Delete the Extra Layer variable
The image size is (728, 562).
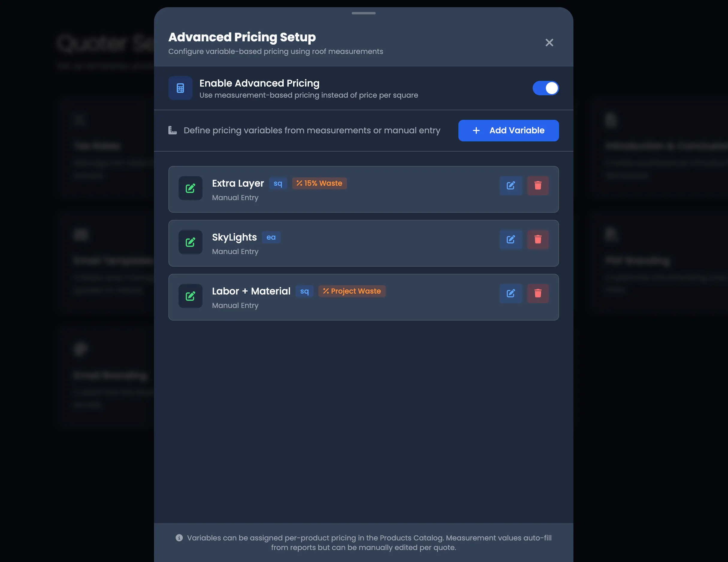[538, 186]
